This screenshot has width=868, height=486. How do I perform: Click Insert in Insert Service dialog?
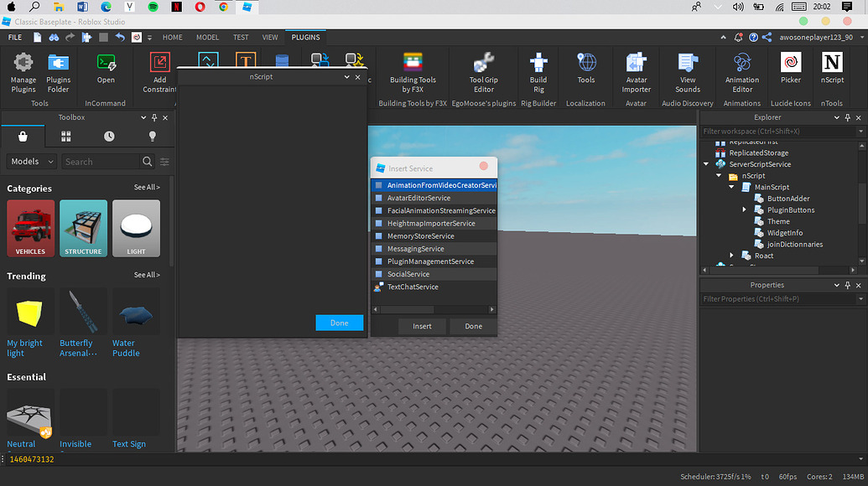click(x=422, y=326)
